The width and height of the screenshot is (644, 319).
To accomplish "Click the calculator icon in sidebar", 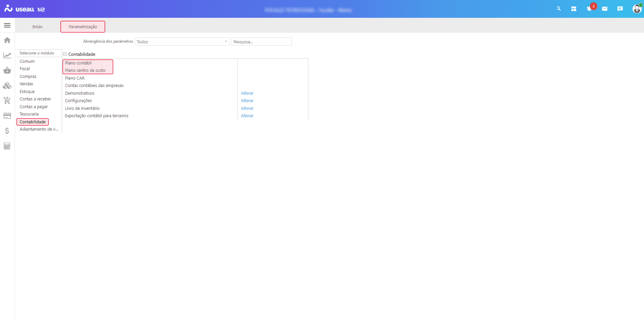I will (7, 146).
